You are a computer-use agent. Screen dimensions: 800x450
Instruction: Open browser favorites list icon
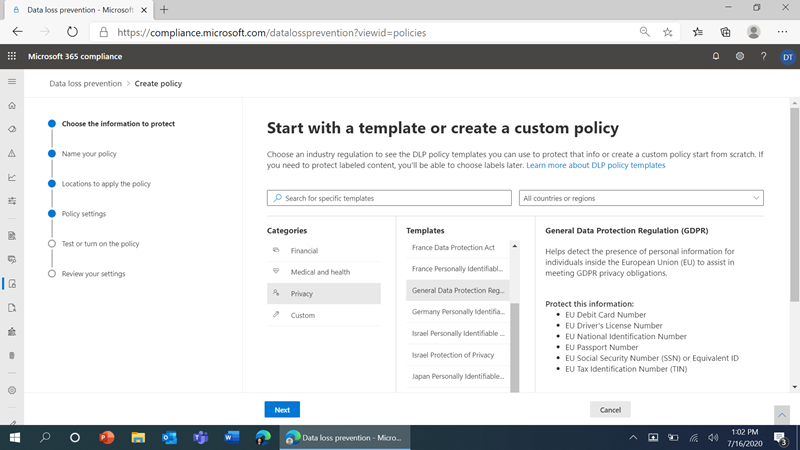click(697, 32)
